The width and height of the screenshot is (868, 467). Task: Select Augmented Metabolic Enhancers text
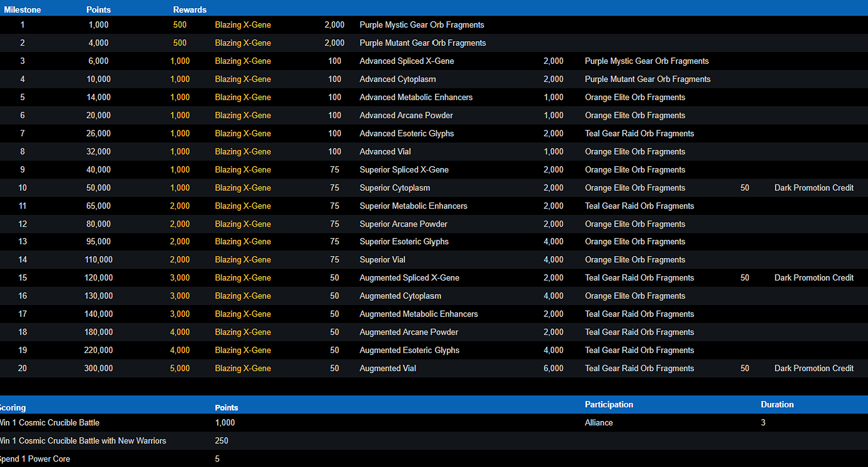click(x=418, y=314)
